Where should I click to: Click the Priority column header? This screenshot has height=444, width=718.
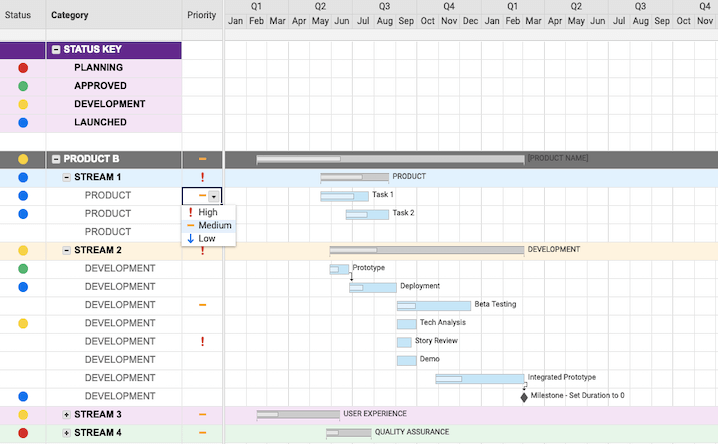point(201,16)
